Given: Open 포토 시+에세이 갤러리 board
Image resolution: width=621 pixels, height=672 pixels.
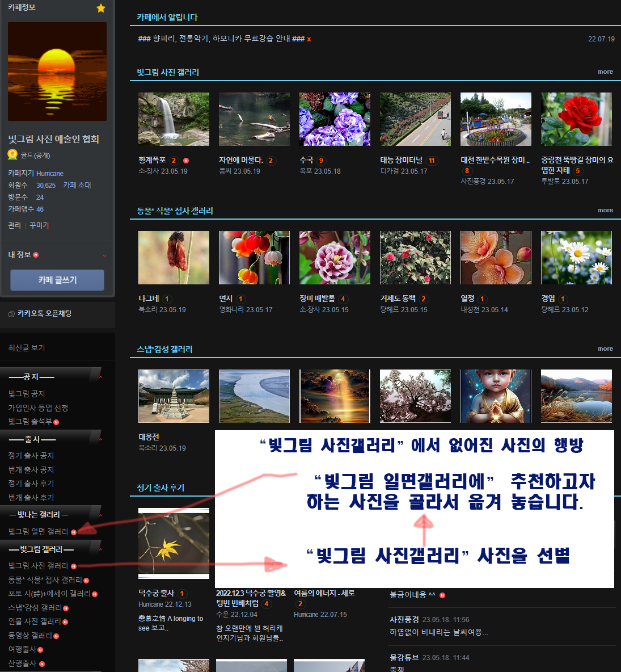Looking at the screenshot, I should 49,594.
